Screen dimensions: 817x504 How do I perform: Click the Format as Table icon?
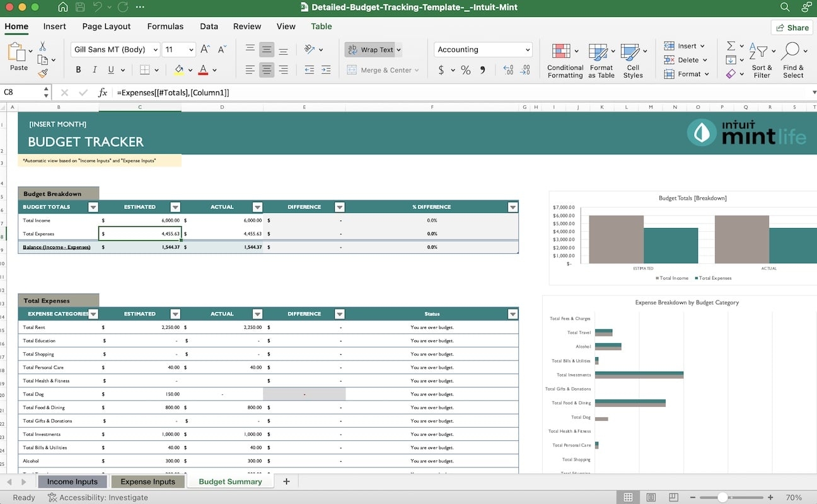tap(601, 60)
